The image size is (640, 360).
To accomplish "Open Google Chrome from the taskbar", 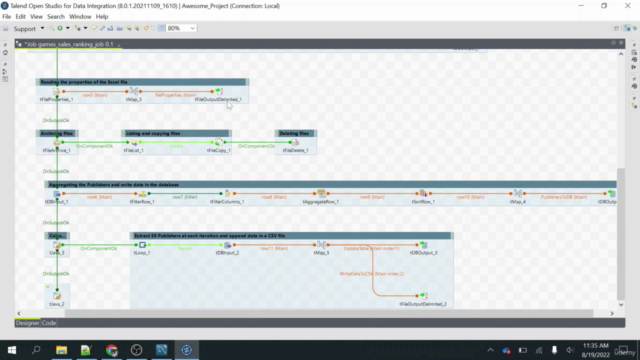I will (x=111, y=350).
